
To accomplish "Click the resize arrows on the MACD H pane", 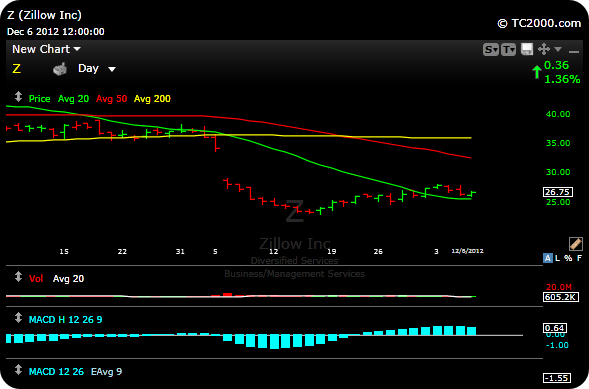I will (18, 318).
